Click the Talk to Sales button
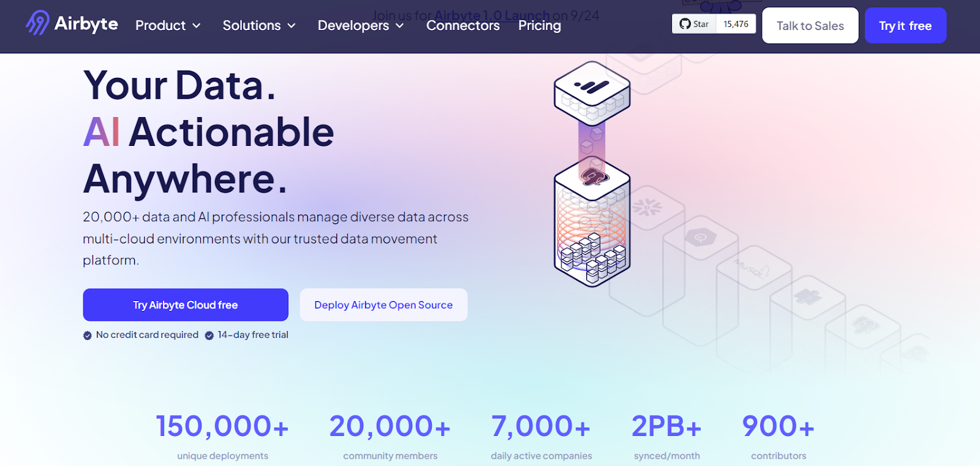980x466 pixels. 810,26
